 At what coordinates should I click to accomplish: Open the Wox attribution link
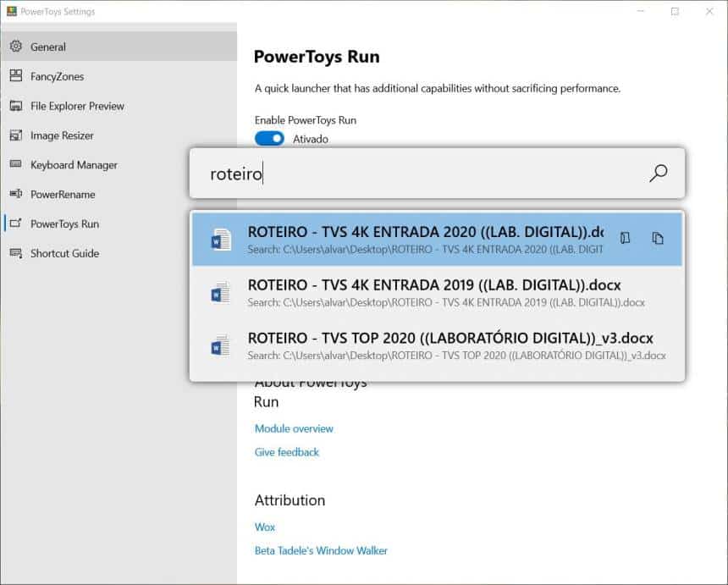click(265, 527)
